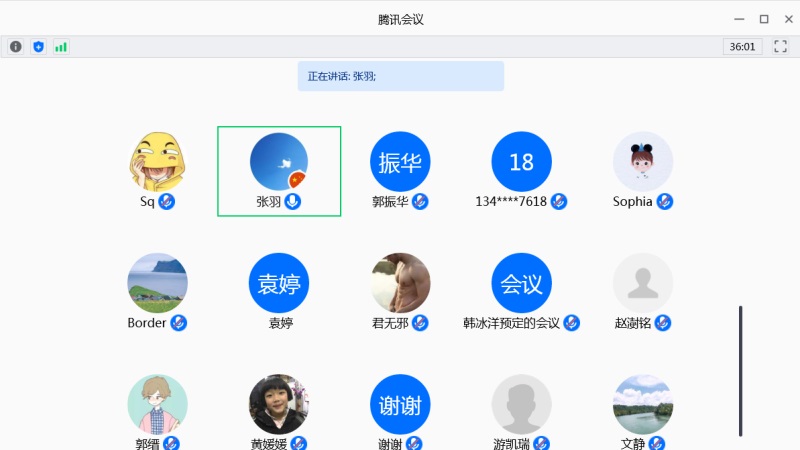
Task: Enter full screen mode via the expand icon
Action: pyautogui.click(x=780, y=46)
